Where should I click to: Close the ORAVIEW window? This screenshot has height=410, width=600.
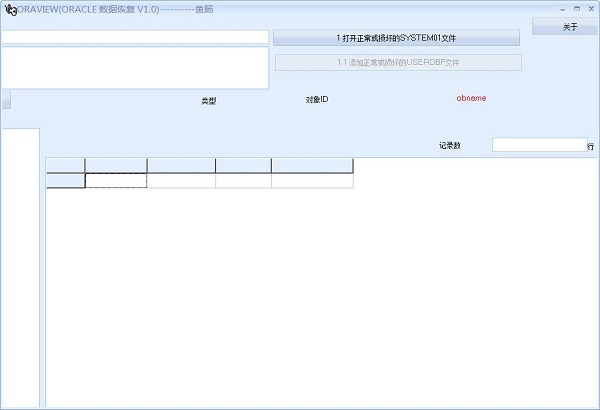pyautogui.click(x=591, y=8)
